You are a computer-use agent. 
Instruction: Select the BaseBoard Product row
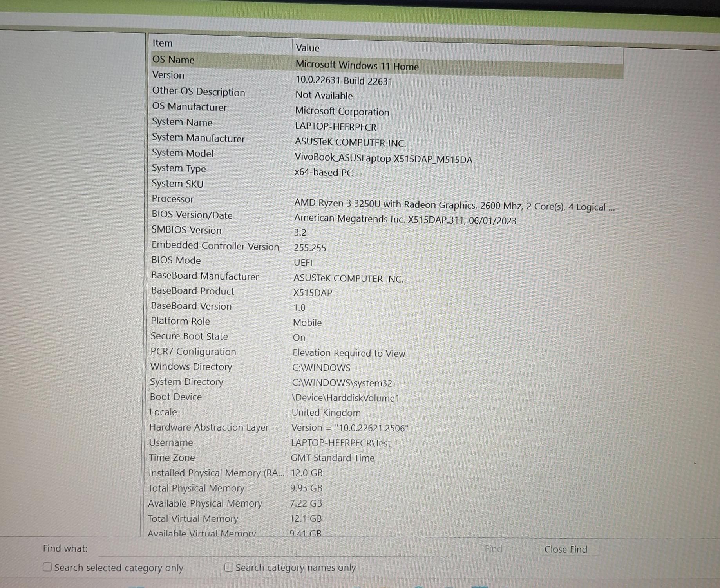pyautogui.click(x=193, y=291)
